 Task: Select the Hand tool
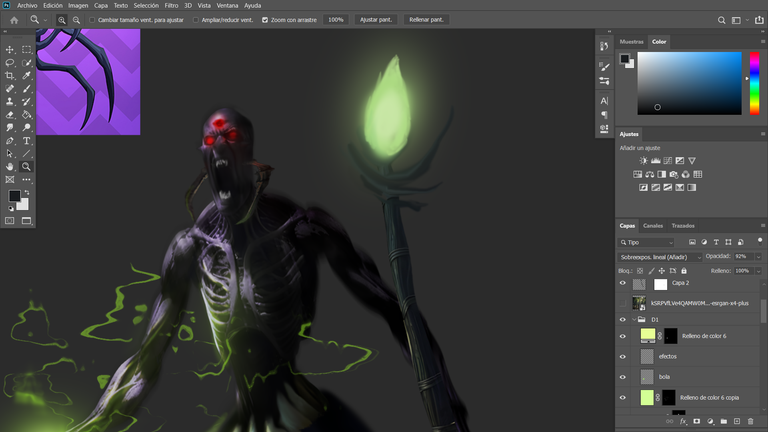pos(10,167)
